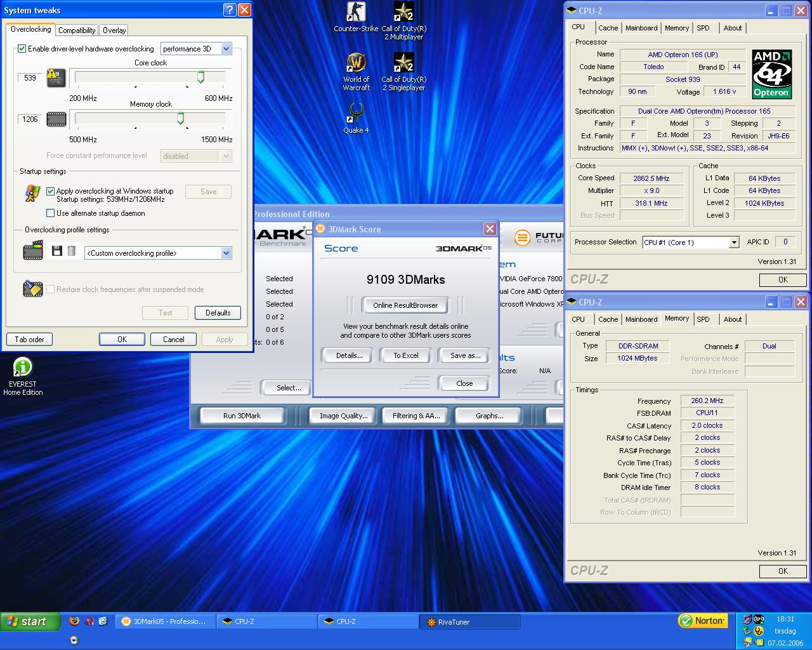Click the restore clock frequencies icon

tap(32, 289)
